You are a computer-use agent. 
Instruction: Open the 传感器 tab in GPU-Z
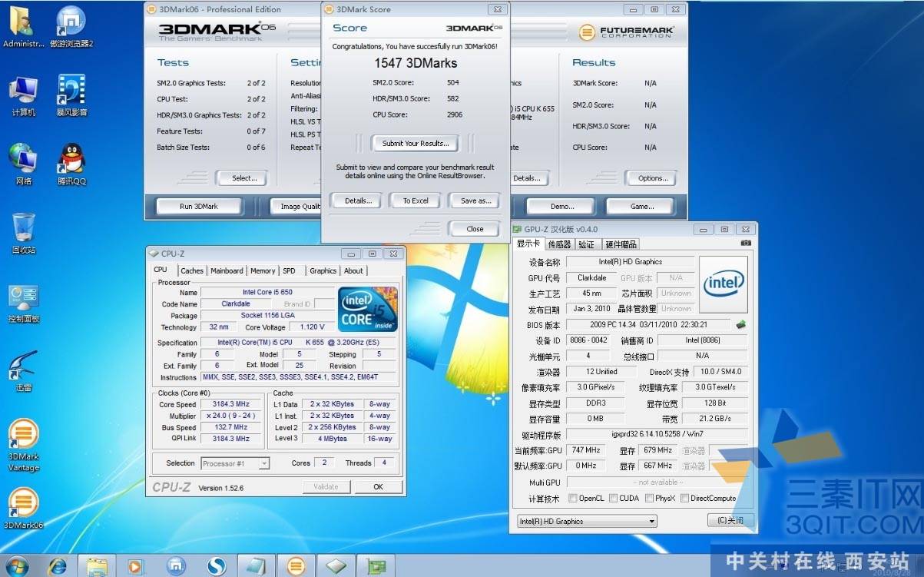point(559,244)
